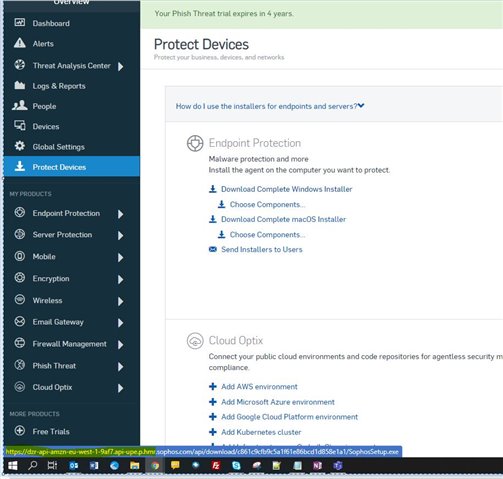
Task: Click the Server Protection sidebar icon
Action: coord(20,234)
